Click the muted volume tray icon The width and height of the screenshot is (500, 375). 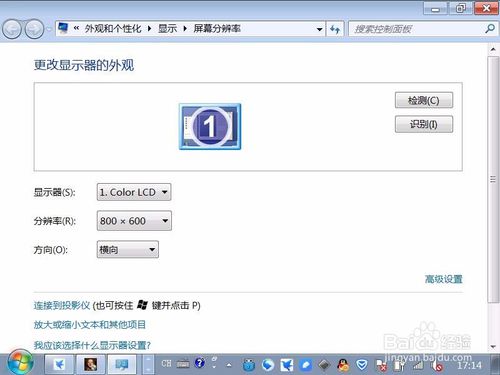point(436,365)
